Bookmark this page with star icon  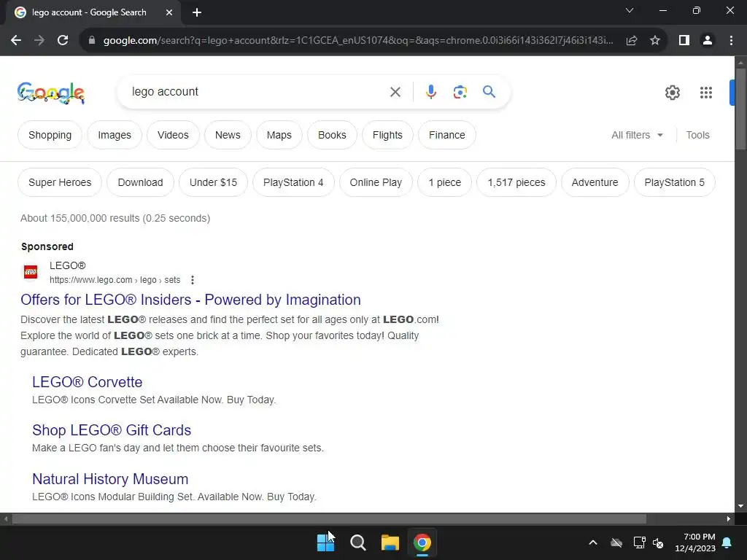tap(655, 41)
